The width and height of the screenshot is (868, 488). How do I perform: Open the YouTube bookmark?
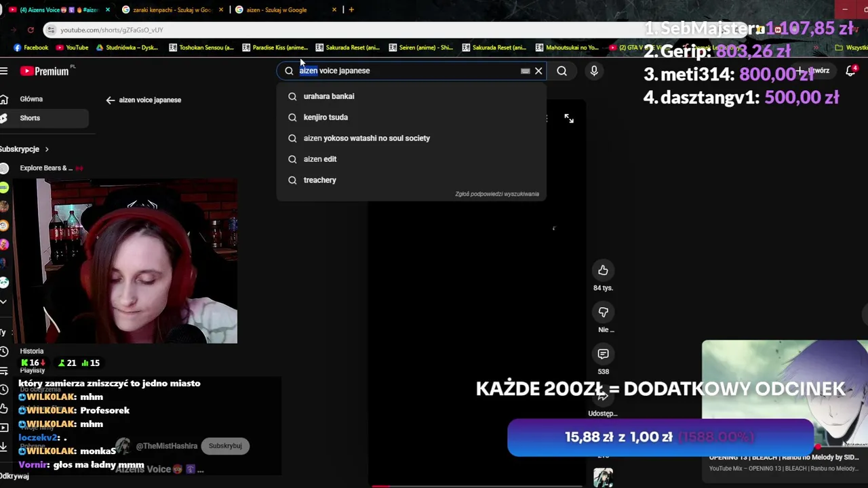point(72,47)
